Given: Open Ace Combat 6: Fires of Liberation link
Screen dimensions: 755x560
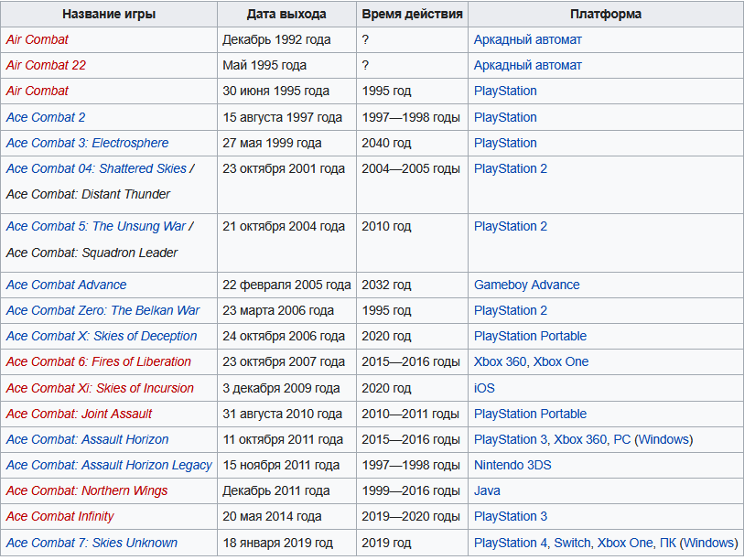Looking at the screenshot, I should pyautogui.click(x=98, y=361).
